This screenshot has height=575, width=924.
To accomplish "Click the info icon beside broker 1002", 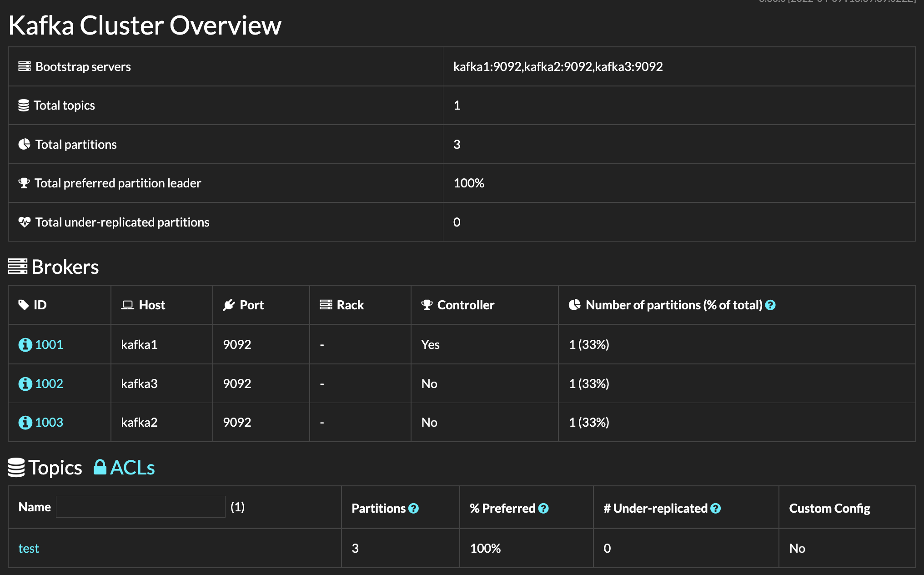I will pos(25,384).
